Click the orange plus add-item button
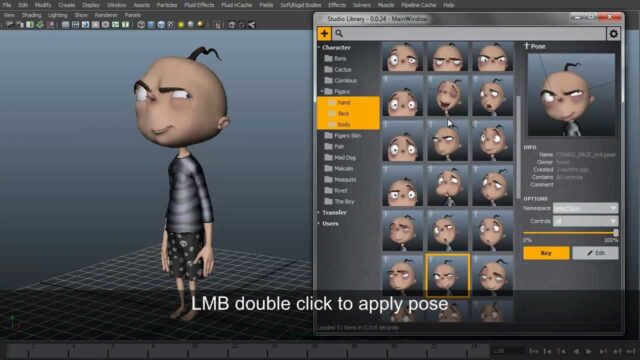 324,33
